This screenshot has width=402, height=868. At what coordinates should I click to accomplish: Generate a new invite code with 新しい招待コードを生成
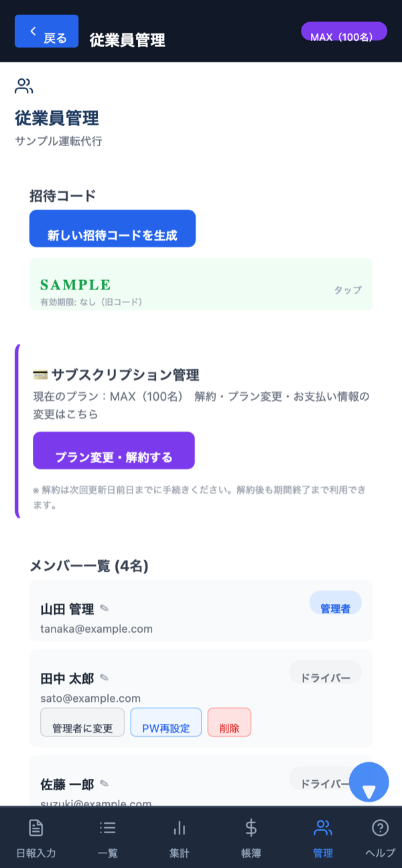pos(113,229)
